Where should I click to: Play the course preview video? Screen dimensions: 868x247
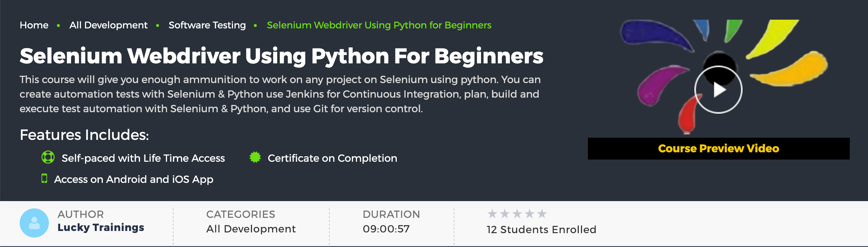[718, 90]
